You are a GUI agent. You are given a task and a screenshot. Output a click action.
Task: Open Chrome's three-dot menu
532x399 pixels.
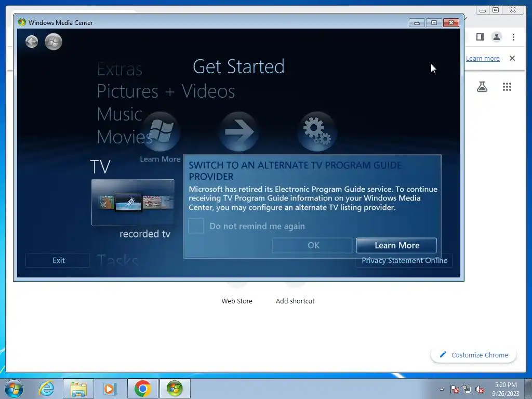click(513, 37)
